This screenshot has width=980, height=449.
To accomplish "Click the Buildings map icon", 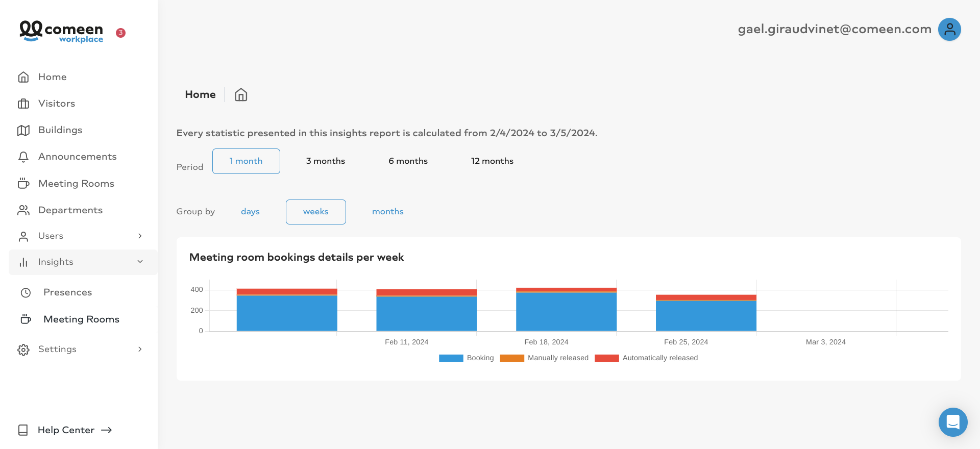I will coord(23,130).
